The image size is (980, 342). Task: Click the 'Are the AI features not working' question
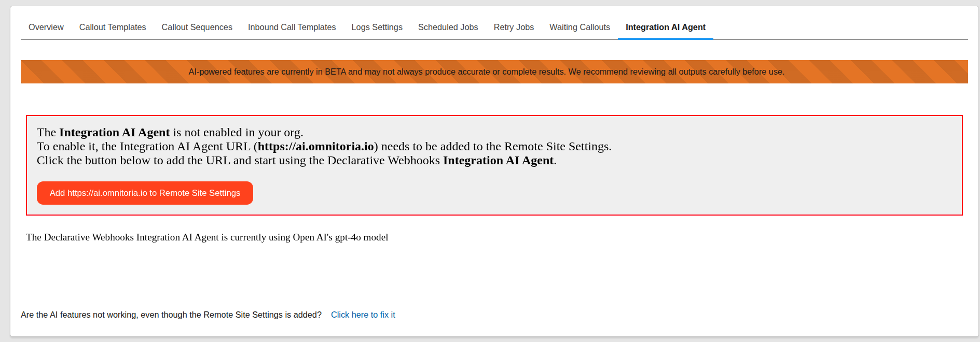(171, 315)
